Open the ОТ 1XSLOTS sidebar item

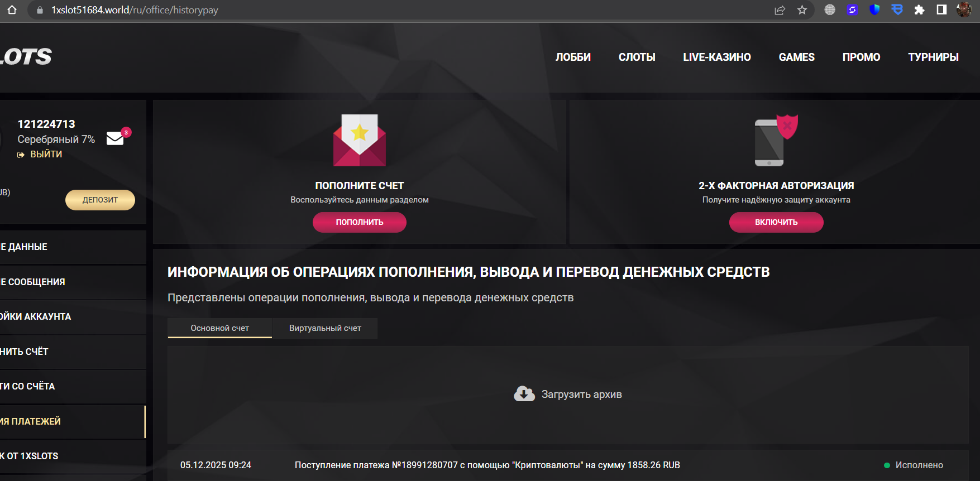(73, 456)
